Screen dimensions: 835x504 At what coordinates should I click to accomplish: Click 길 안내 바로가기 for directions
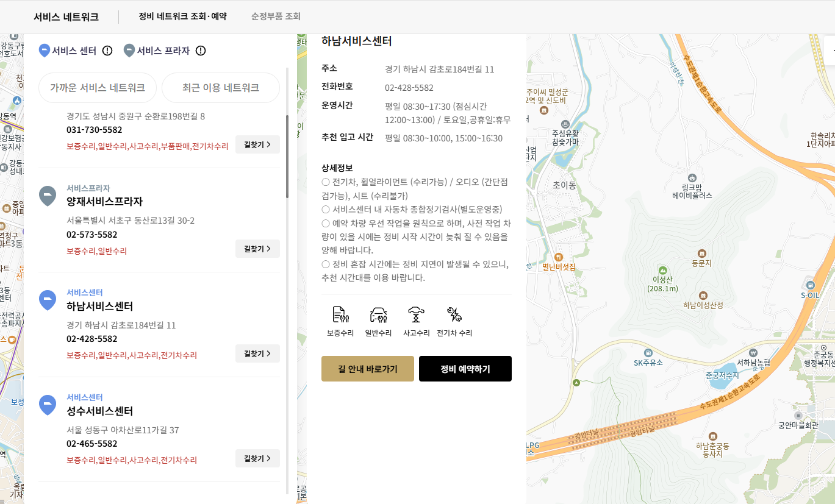(x=367, y=369)
